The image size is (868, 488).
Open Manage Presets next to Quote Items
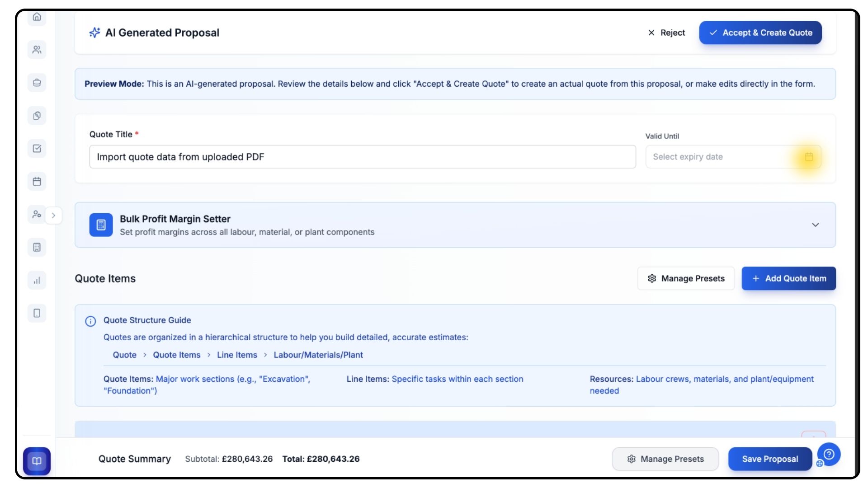tap(685, 278)
